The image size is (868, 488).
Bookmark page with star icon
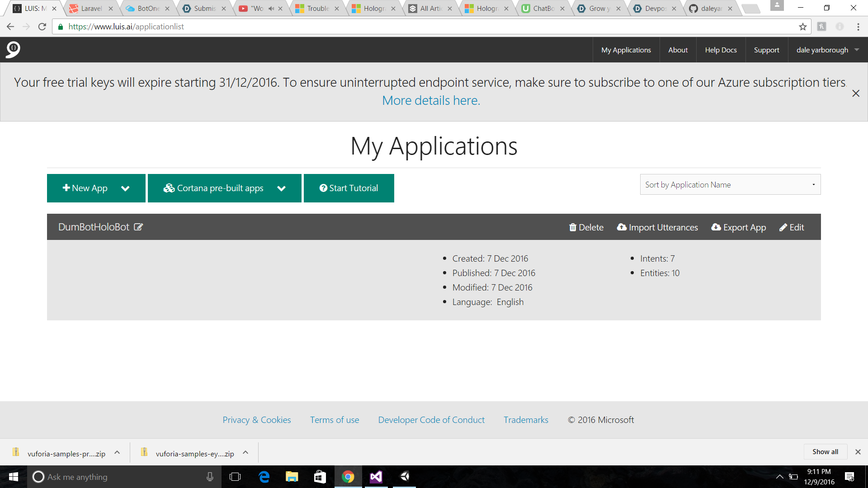[802, 27]
